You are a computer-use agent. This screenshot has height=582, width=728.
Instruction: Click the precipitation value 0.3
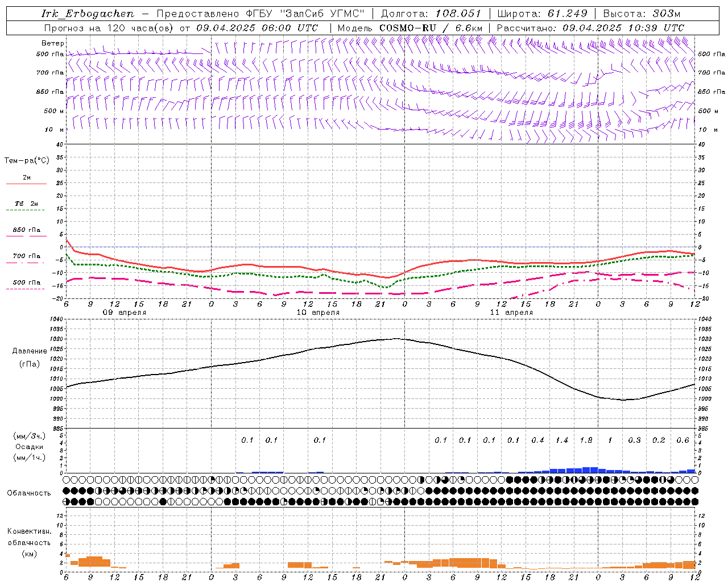(634, 440)
